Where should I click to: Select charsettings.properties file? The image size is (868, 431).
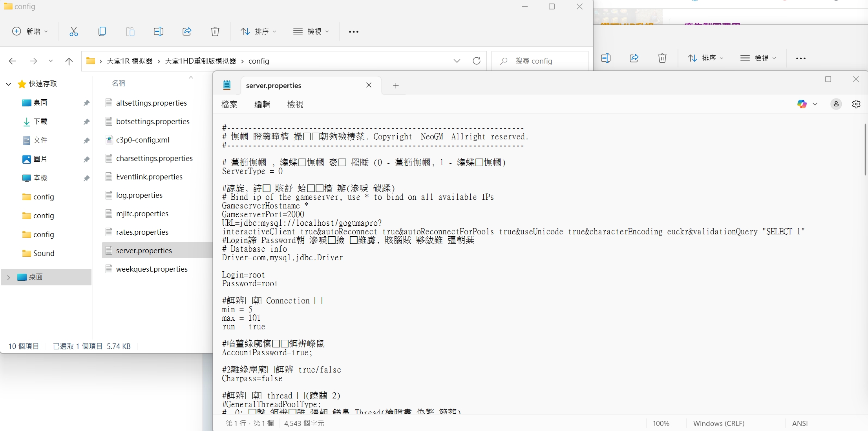(x=154, y=158)
